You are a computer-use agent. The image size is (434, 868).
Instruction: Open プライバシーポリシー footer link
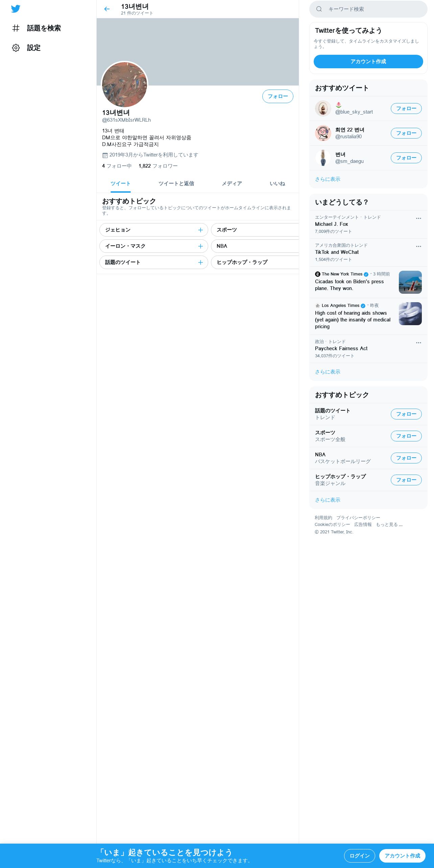(x=358, y=518)
